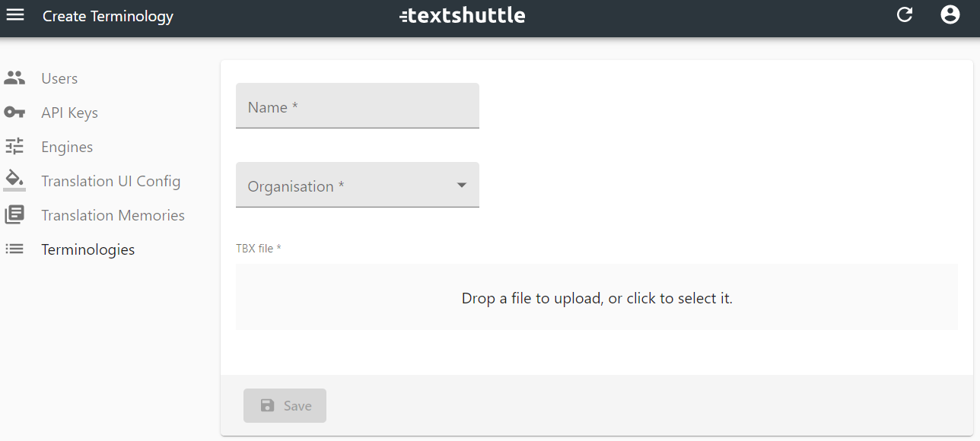
Task: Open the Organisation select field
Action: [x=358, y=184]
